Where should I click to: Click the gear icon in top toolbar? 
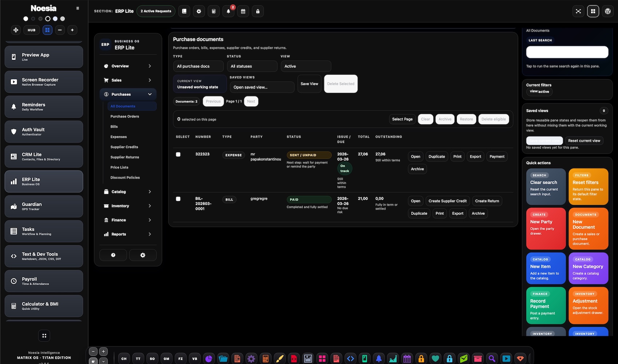pyautogui.click(x=199, y=11)
